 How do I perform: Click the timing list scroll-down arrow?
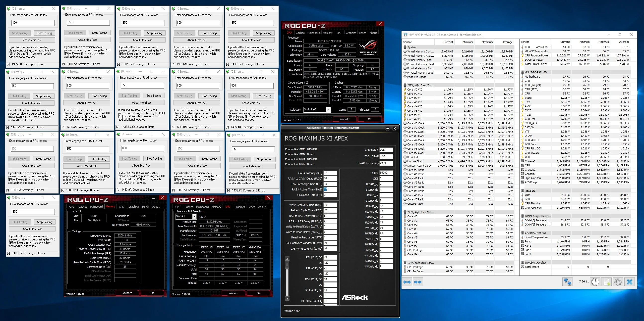point(287,299)
